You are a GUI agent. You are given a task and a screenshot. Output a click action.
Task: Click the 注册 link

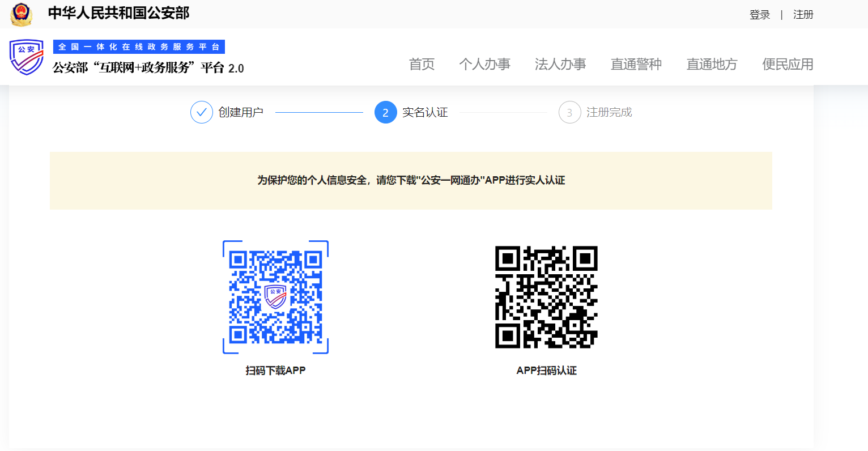tap(803, 14)
